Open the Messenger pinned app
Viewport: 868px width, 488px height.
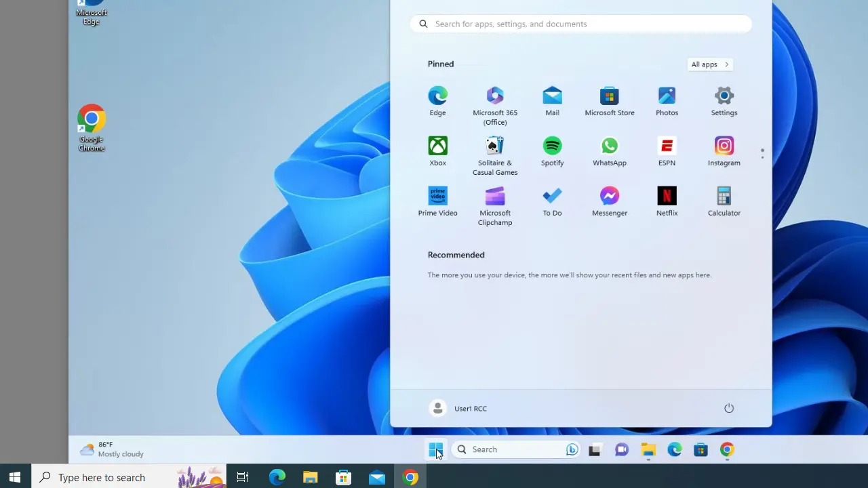610,202
